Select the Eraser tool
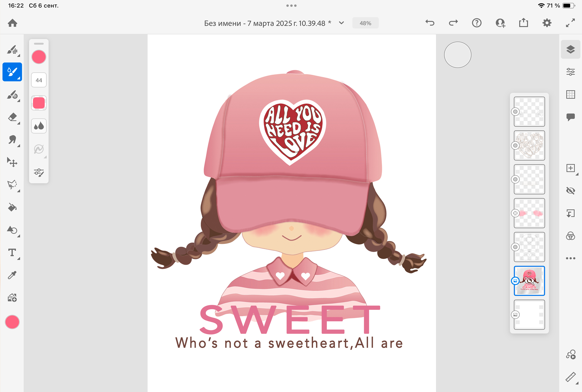Image resolution: width=582 pixels, height=392 pixels. click(x=12, y=117)
